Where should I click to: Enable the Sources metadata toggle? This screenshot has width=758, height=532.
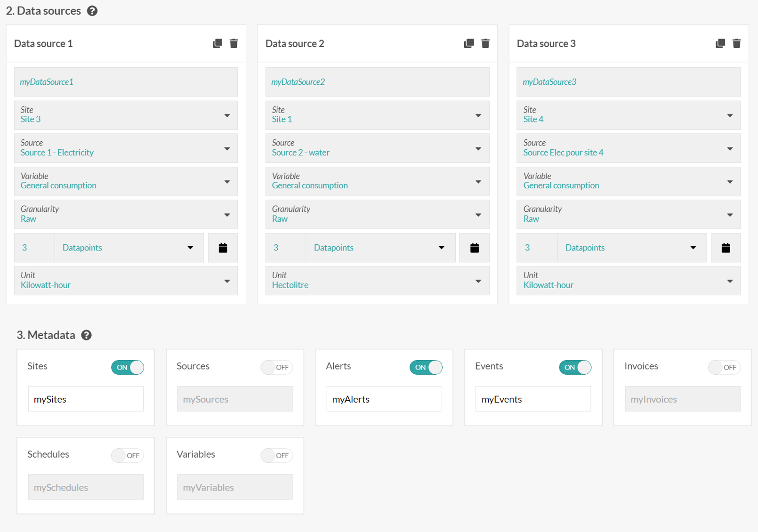276,367
